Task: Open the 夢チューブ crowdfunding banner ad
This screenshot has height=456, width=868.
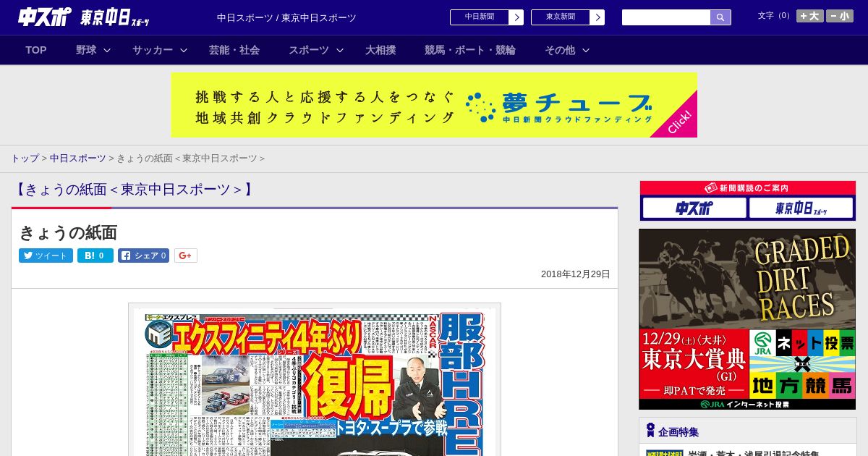Action: (x=434, y=105)
